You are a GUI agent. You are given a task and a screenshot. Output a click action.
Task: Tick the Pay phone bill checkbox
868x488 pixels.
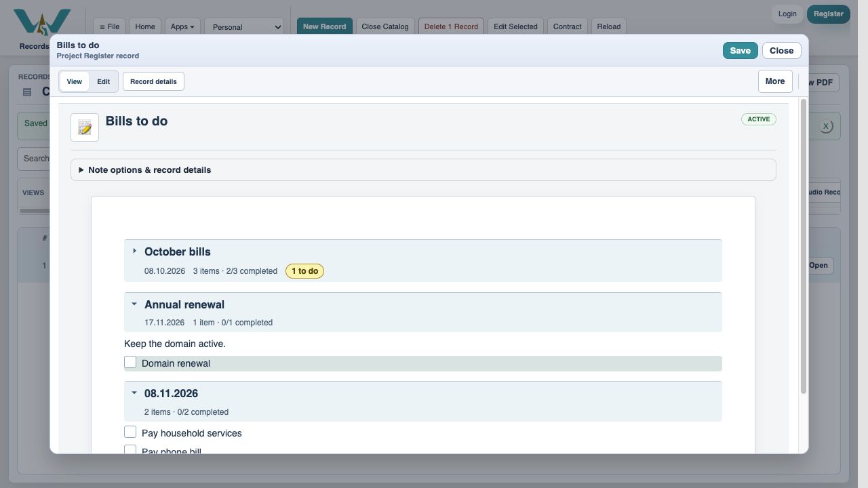(x=130, y=450)
